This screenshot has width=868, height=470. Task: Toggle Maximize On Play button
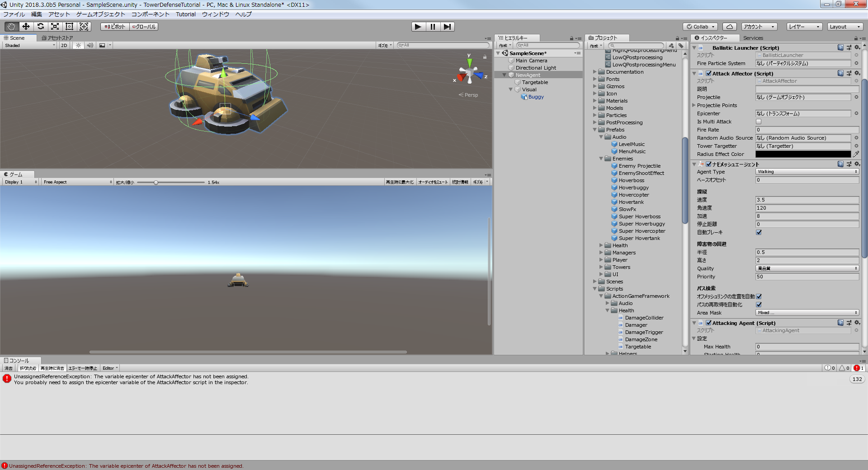[x=400, y=182]
